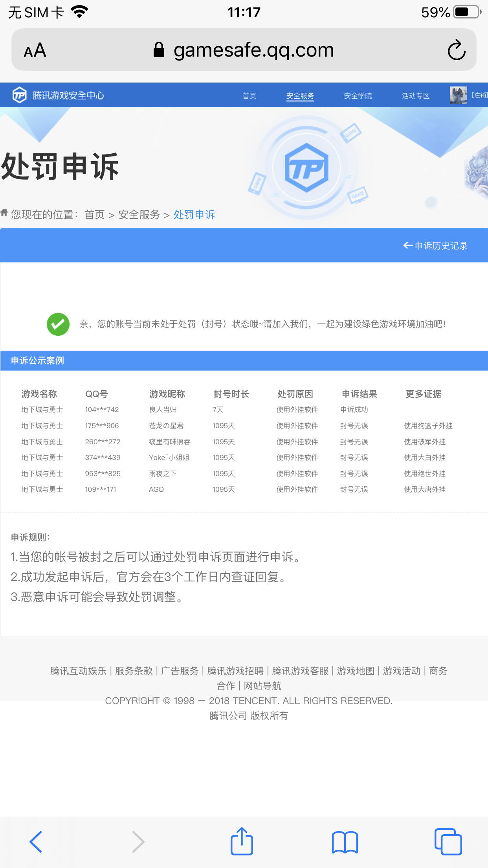Tap the 游戏名称 column header

click(39, 394)
